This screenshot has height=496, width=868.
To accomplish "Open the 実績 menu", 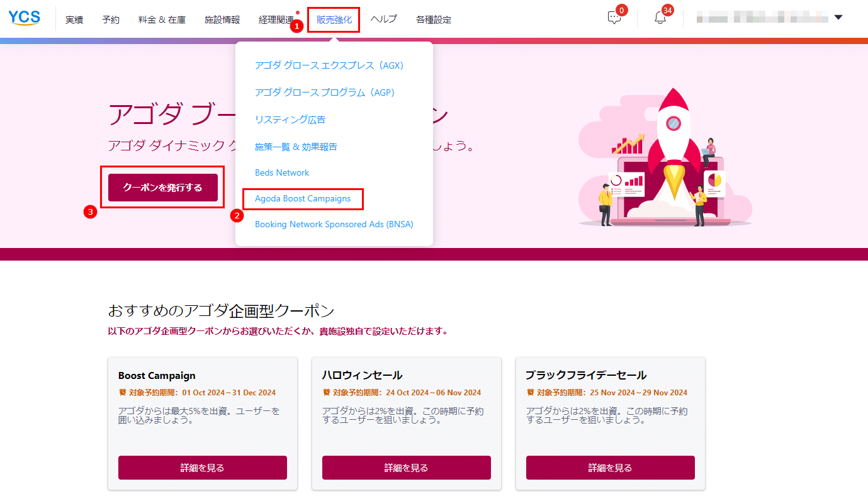I will tap(74, 20).
